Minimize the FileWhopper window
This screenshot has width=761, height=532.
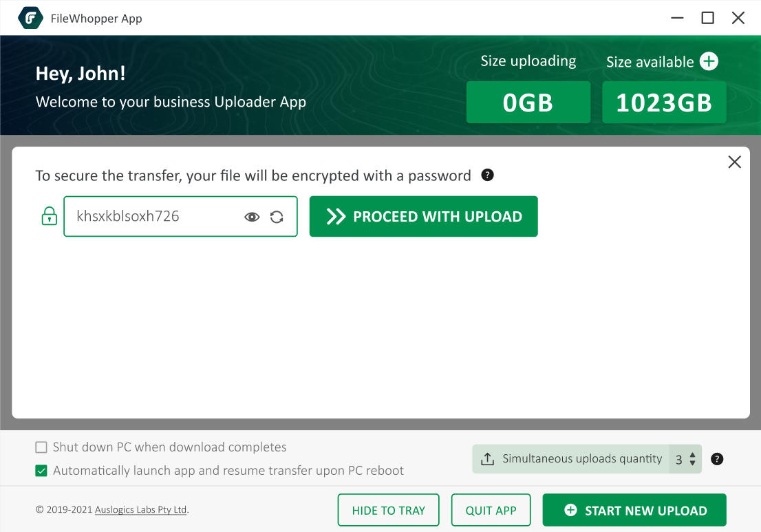[x=677, y=18]
